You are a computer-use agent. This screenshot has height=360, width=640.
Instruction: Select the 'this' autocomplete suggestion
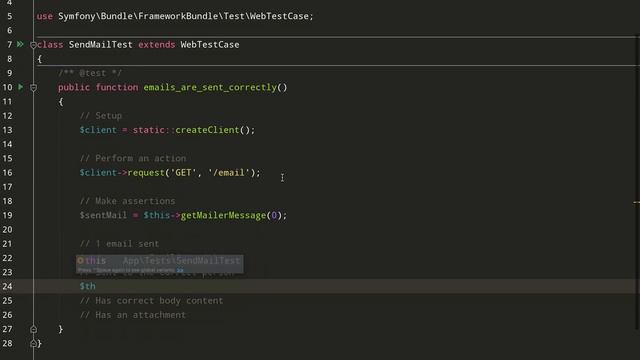160,260
